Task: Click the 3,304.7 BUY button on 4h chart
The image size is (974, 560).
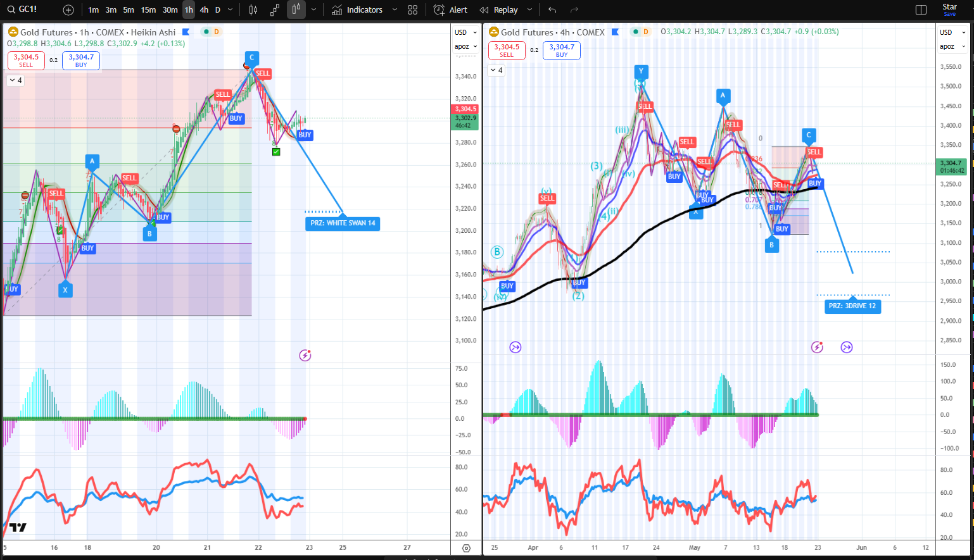Action: 562,50
